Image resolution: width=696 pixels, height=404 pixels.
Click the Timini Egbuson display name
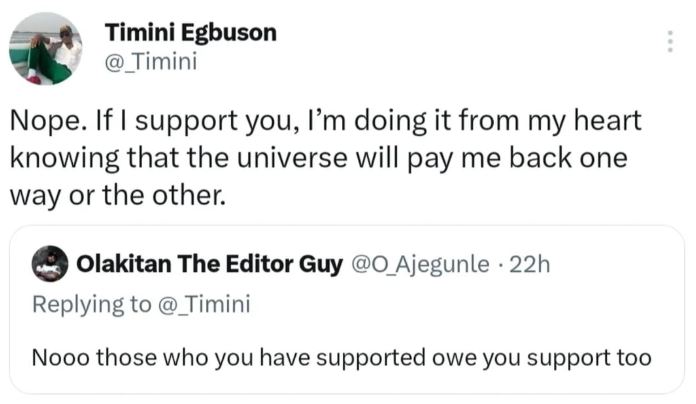coord(190,32)
